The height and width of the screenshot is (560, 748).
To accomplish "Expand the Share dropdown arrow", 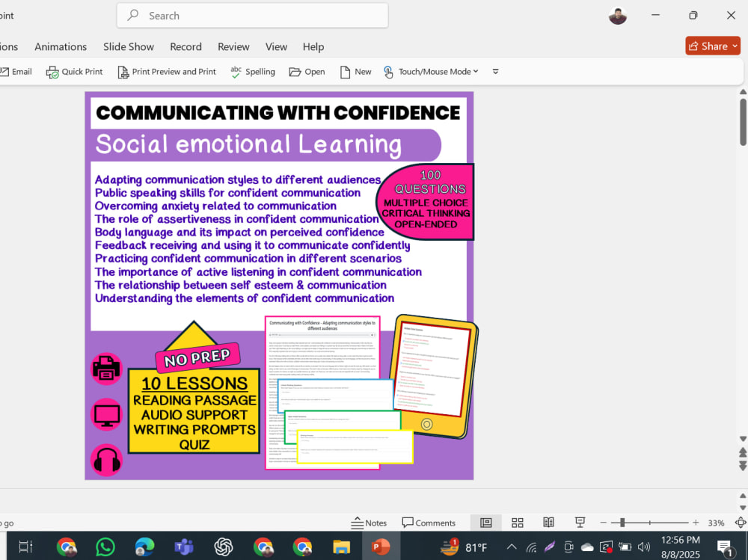I will (735, 46).
